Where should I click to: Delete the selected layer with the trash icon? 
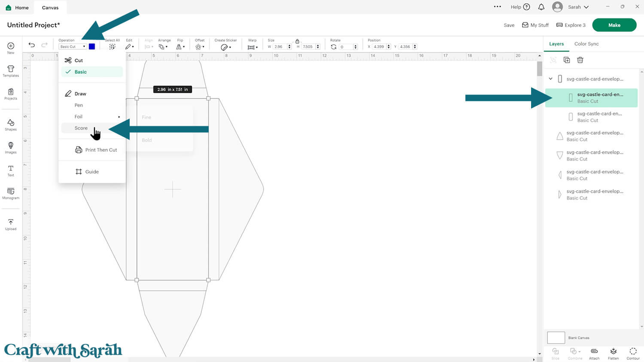pyautogui.click(x=580, y=60)
